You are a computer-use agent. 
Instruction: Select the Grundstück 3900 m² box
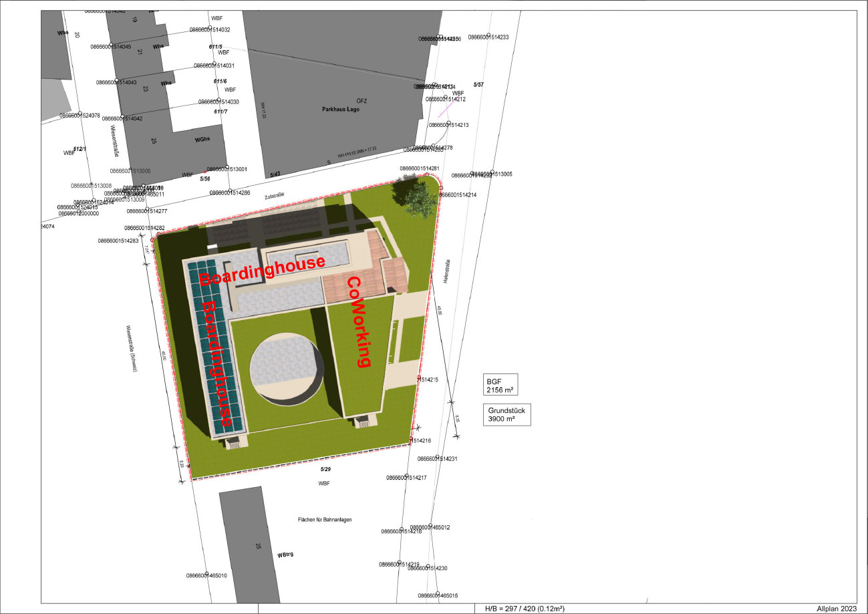point(507,415)
